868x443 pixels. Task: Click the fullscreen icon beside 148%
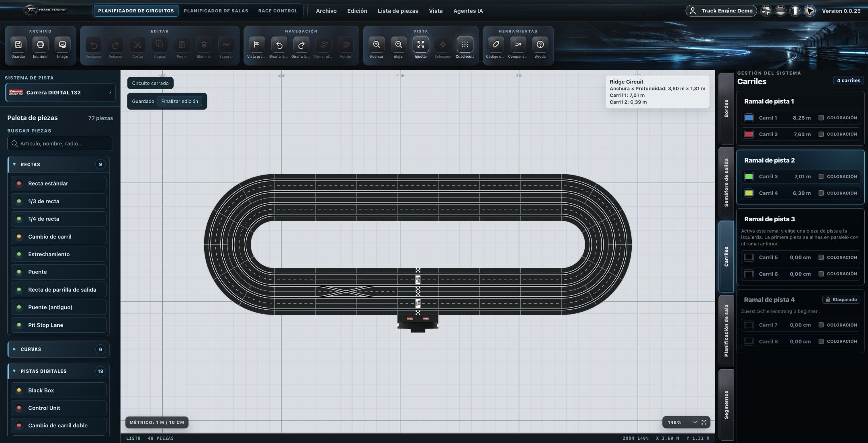(704, 423)
